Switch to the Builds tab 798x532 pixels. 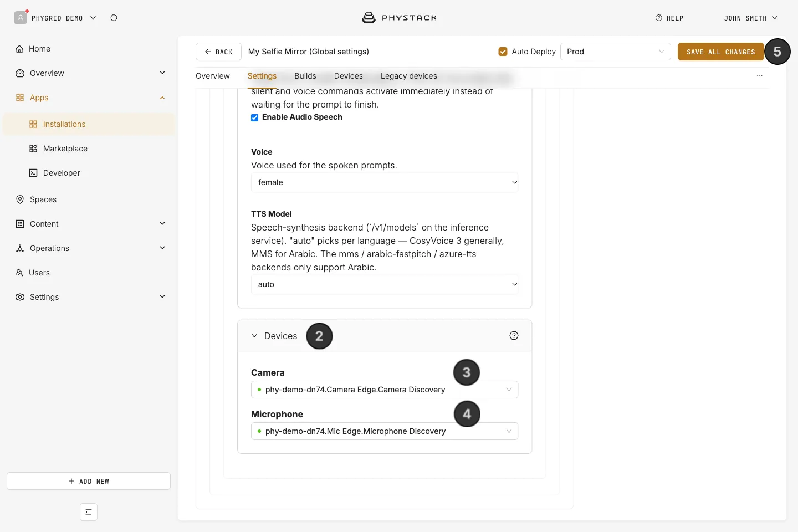tap(305, 76)
